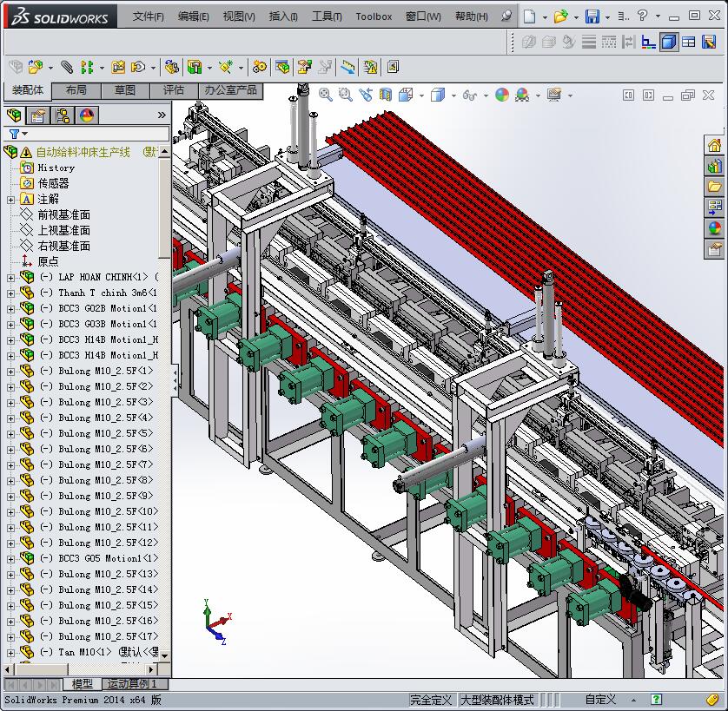Open the 插入(I) menu
Screen dimensions: 728x711
pyautogui.click(x=283, y=16)
